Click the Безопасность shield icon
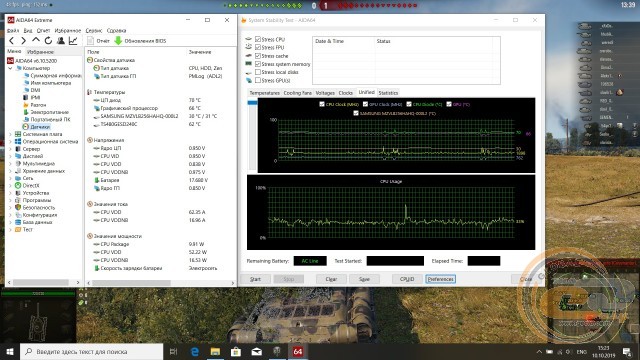The image size is (640, 360). [18, 207]
